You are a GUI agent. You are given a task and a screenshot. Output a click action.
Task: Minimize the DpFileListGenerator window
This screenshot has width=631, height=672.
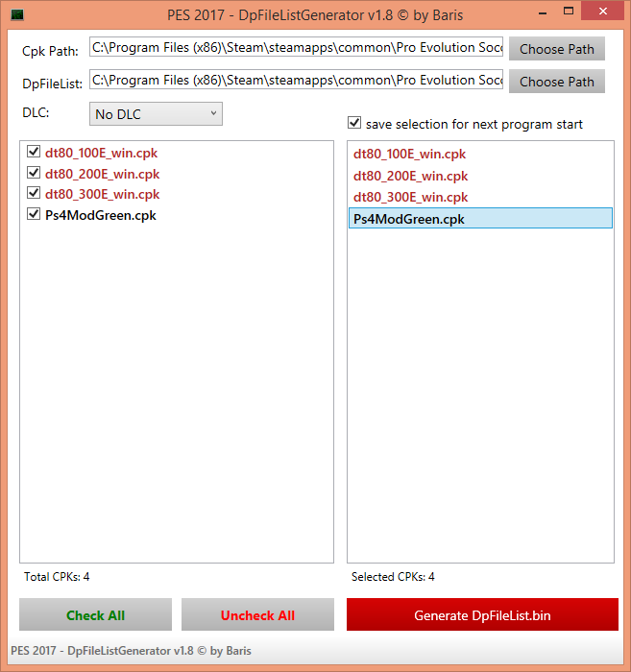[x=543, y=12]
